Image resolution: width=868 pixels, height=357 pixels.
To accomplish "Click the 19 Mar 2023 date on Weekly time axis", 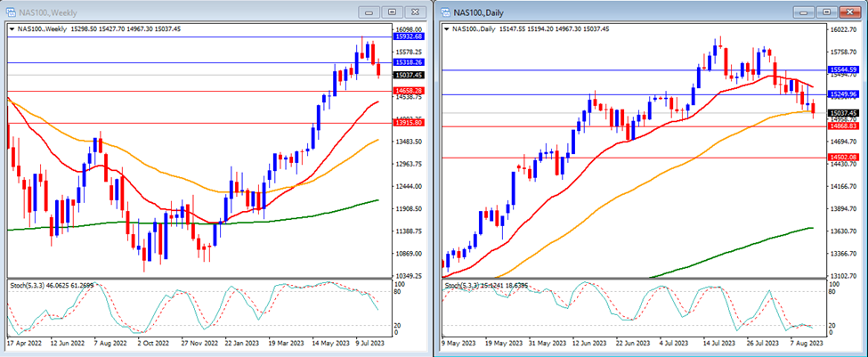I will coord(286,343).
